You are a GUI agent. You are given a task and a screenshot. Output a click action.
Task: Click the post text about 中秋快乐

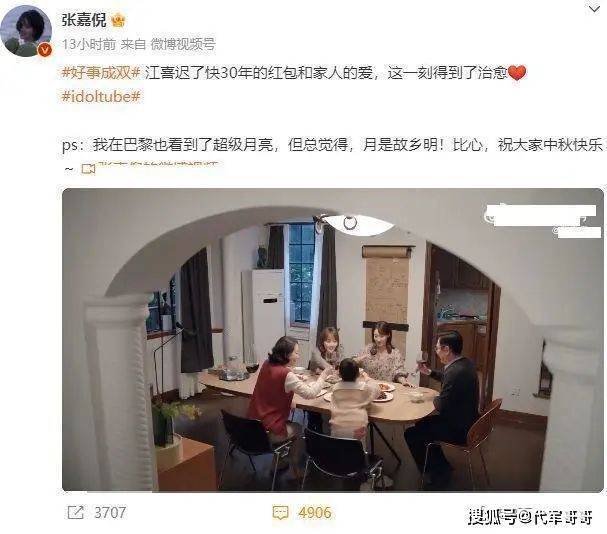[x=332, y=145]
